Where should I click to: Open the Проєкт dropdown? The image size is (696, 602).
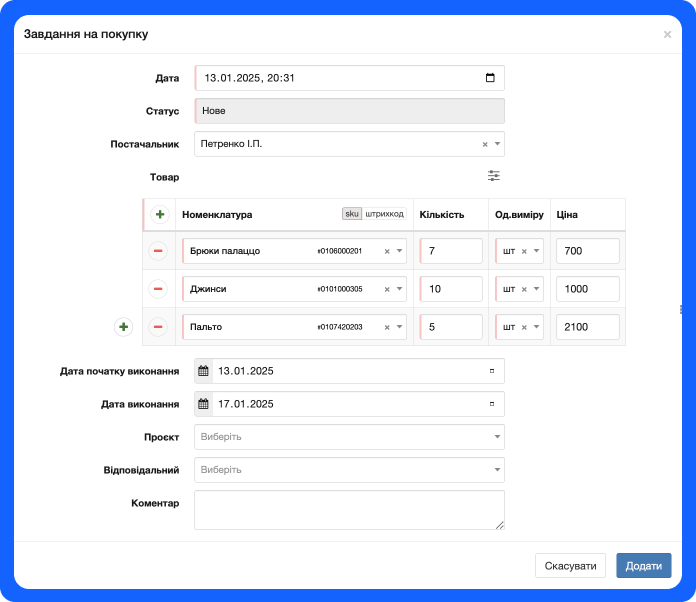pos(497,437)
